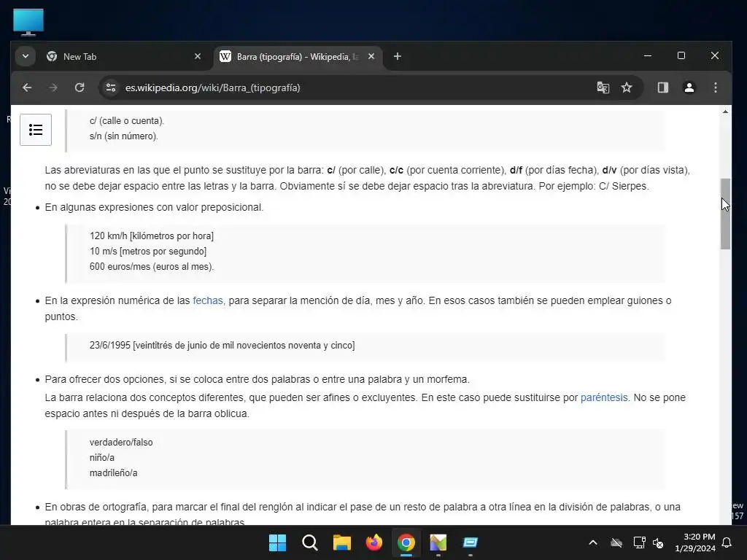
Task: Reload the page with the refresh icon
Action: point(80,87)
